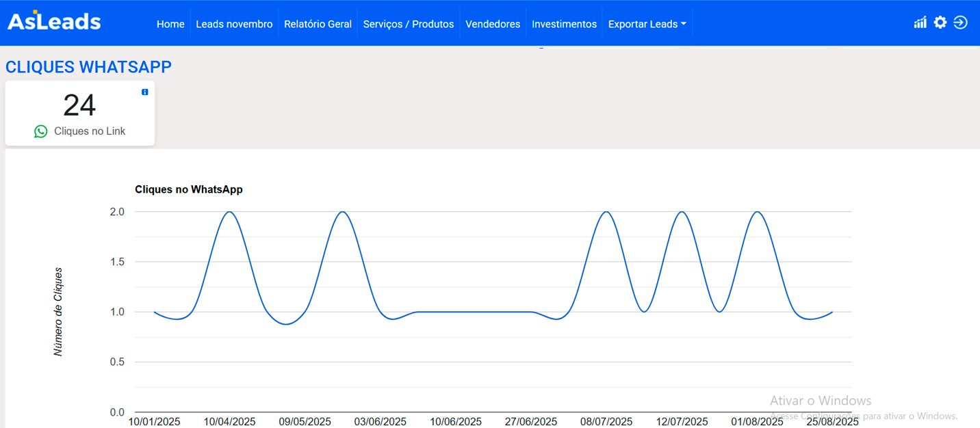Open the Vendedores section
The width and height of the screenshot is (980, 428).
click(x=493, y=24)
